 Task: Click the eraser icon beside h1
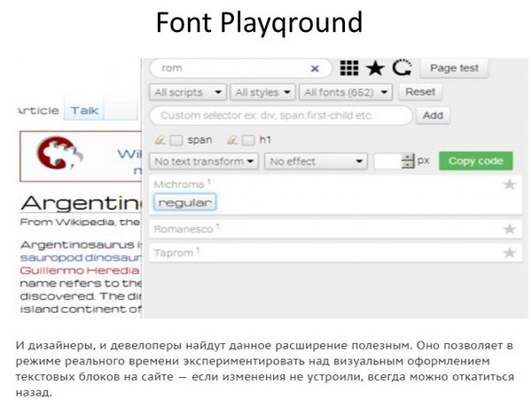[232, 139]
